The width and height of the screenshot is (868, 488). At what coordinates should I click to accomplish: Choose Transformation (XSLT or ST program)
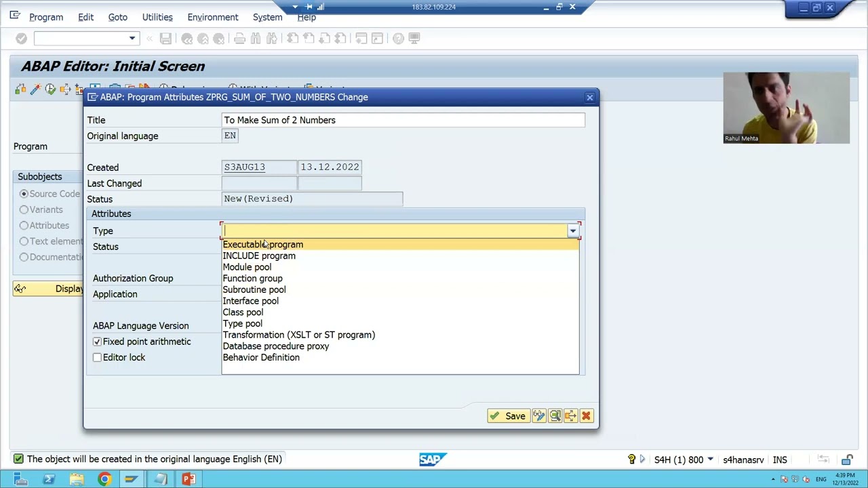click(x=400, y=335)
